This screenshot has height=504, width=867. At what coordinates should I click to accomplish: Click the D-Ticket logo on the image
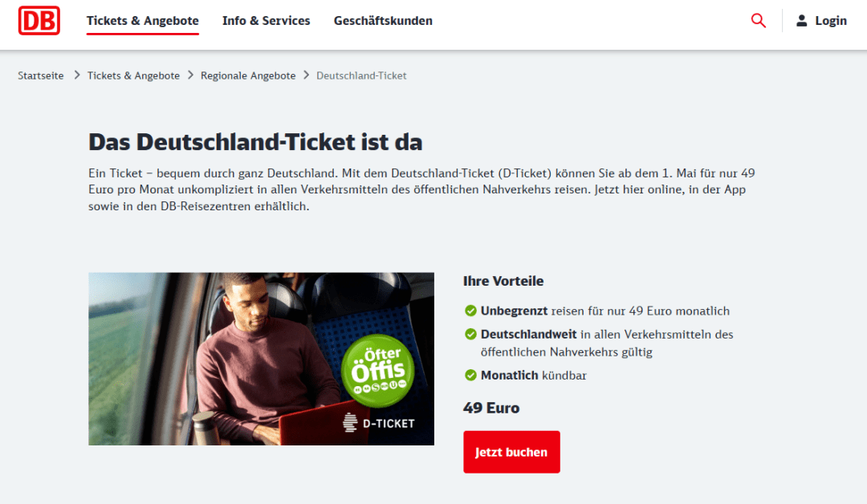coord(379,423)
